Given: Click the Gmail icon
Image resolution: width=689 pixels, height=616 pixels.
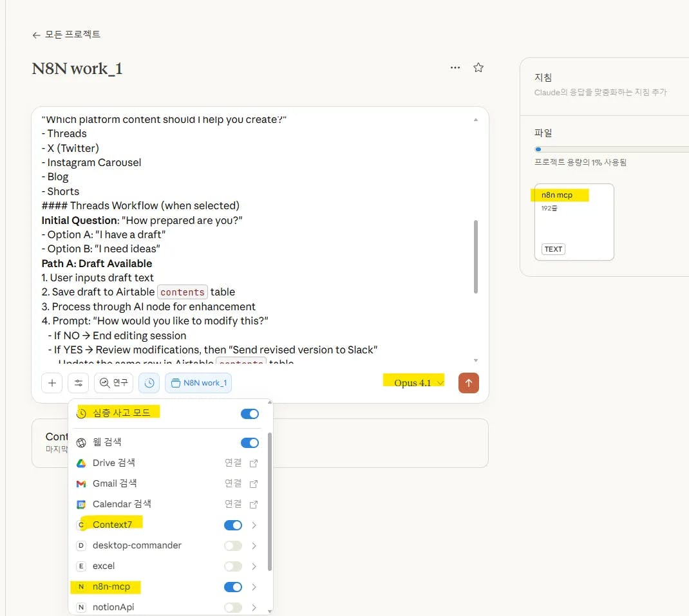Looking at the screenshot, I should tap(81, 484).
